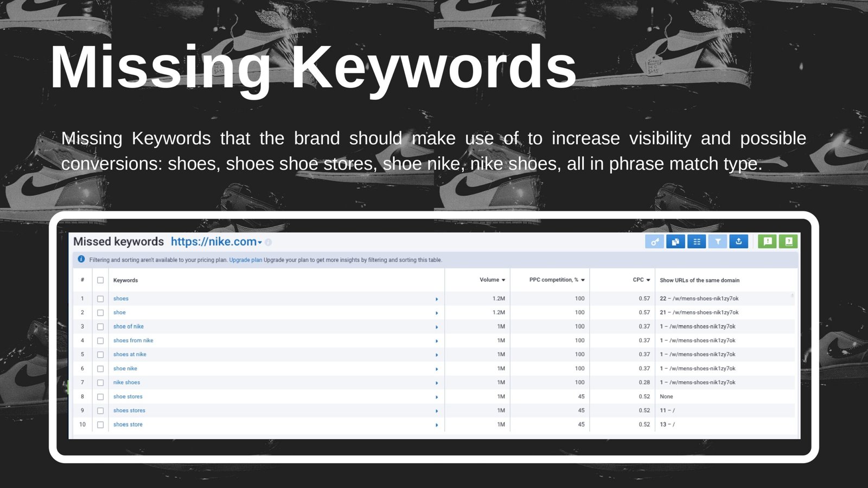This screenshot has width=868, height=488.
Task: Click the Keywords column header
Action: (125, 280)
